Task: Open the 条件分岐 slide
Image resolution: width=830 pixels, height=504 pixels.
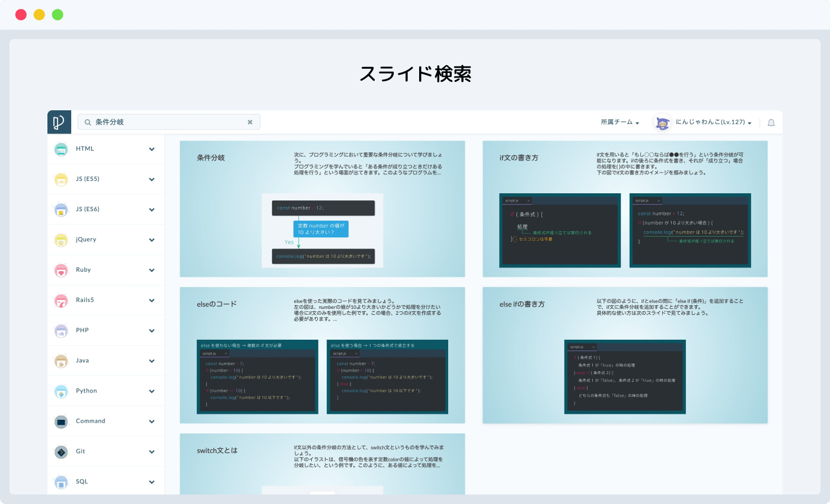Action: pos(322,208)
